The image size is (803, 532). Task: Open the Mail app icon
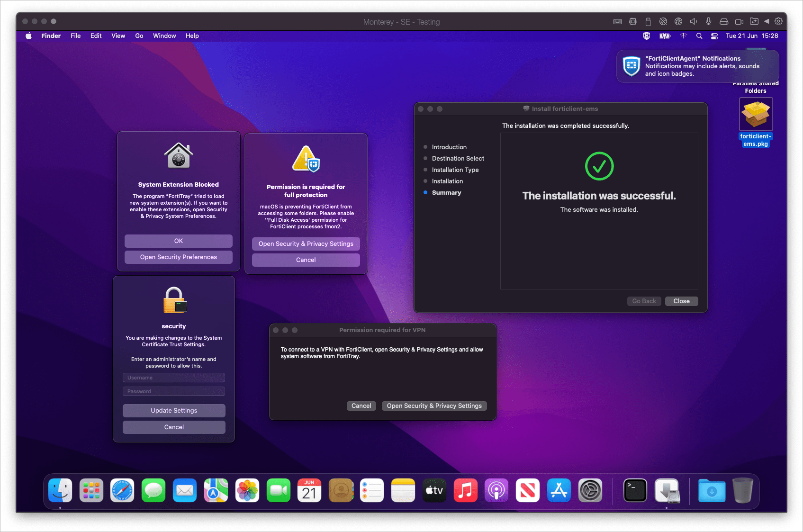[x=185, y=490]
